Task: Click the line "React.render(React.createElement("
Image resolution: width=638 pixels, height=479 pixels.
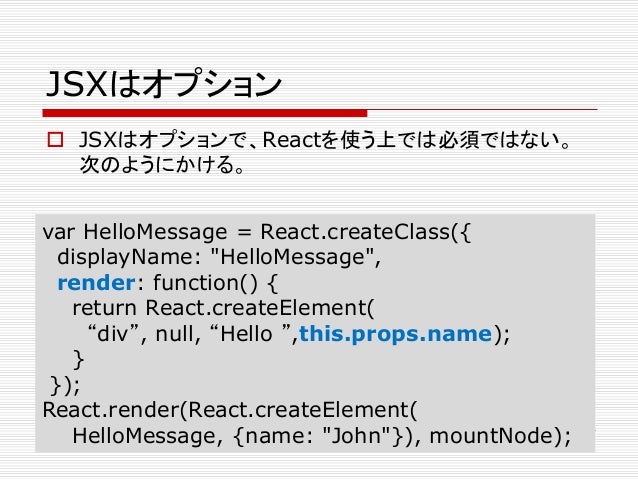Action: (x=230, y=410)
